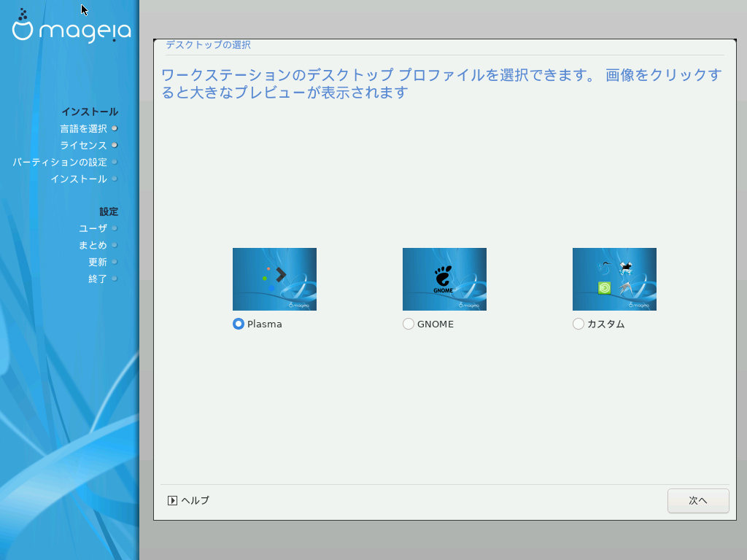Click the まとめ step in sidebar
Viewport: 747px width, 560px height.
click(93, 245)
